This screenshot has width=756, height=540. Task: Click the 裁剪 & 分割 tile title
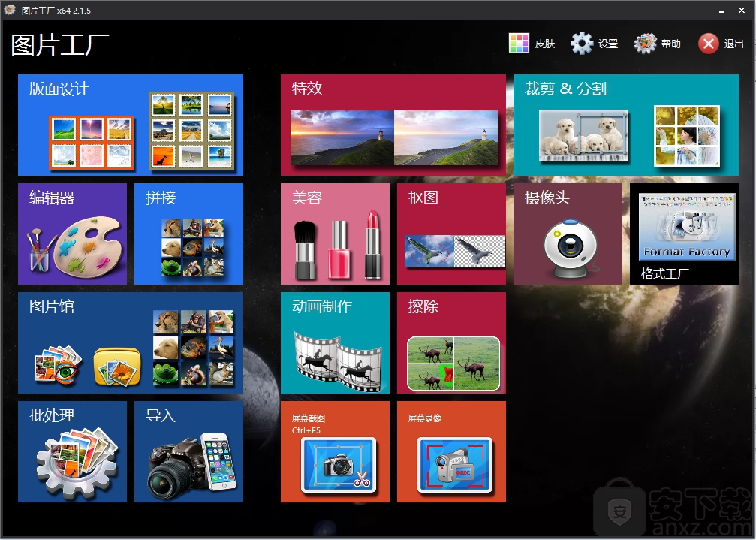pyautogui.click(x=565, y=89)
